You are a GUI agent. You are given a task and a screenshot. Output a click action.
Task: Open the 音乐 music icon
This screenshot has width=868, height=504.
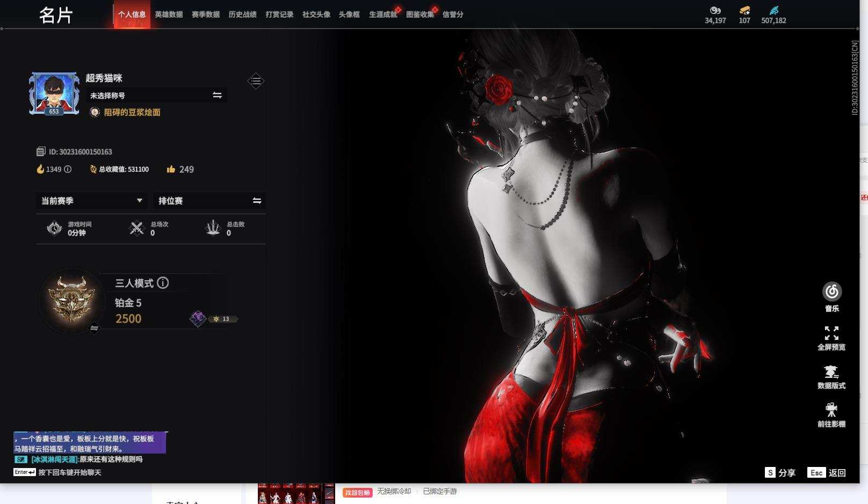click(831, 292)
